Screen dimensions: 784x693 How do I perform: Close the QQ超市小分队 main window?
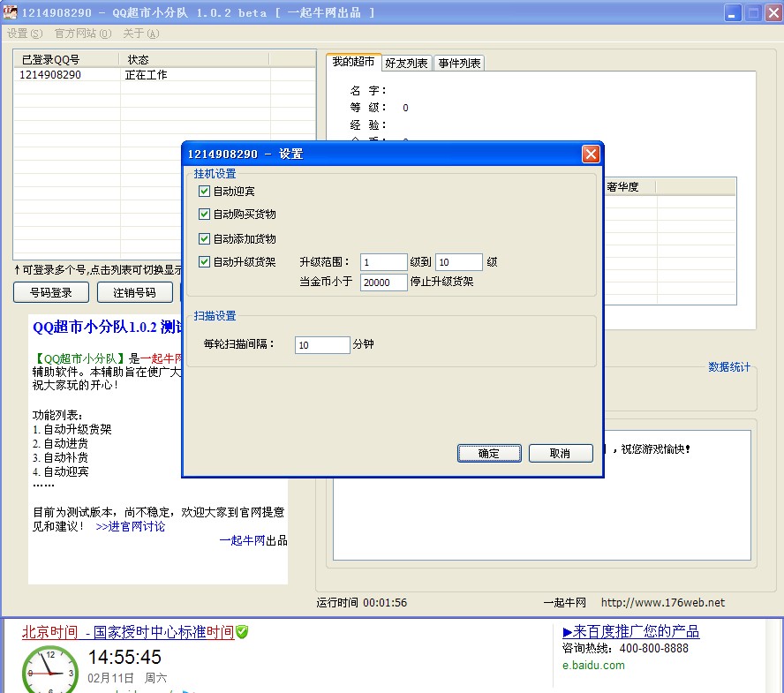pos(773,12)
